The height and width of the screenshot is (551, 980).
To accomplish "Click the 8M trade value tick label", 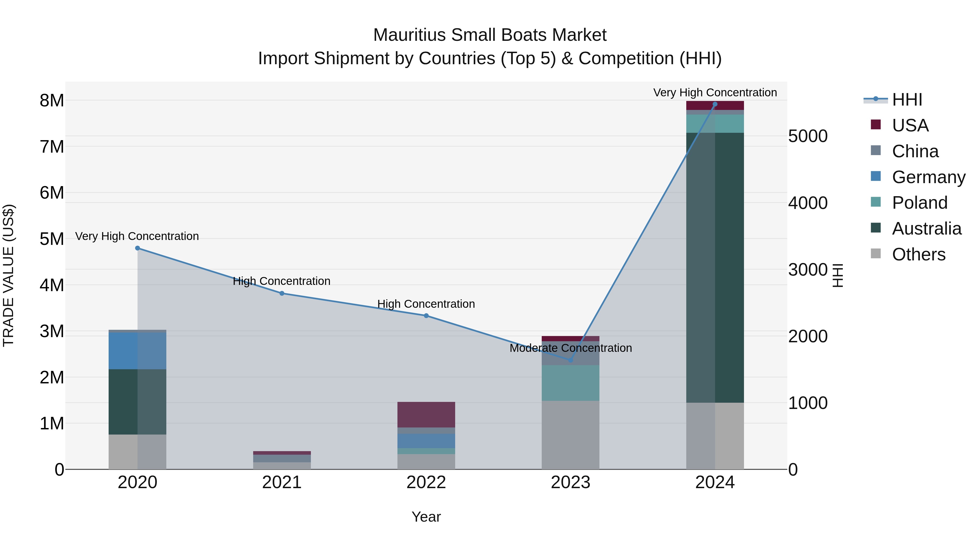I will [x=52, y=101].
